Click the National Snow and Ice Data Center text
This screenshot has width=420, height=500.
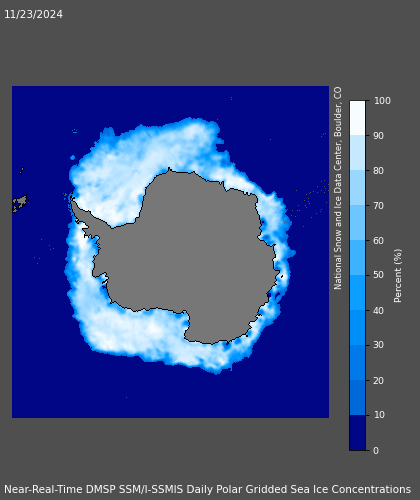[x=338, y=188]
